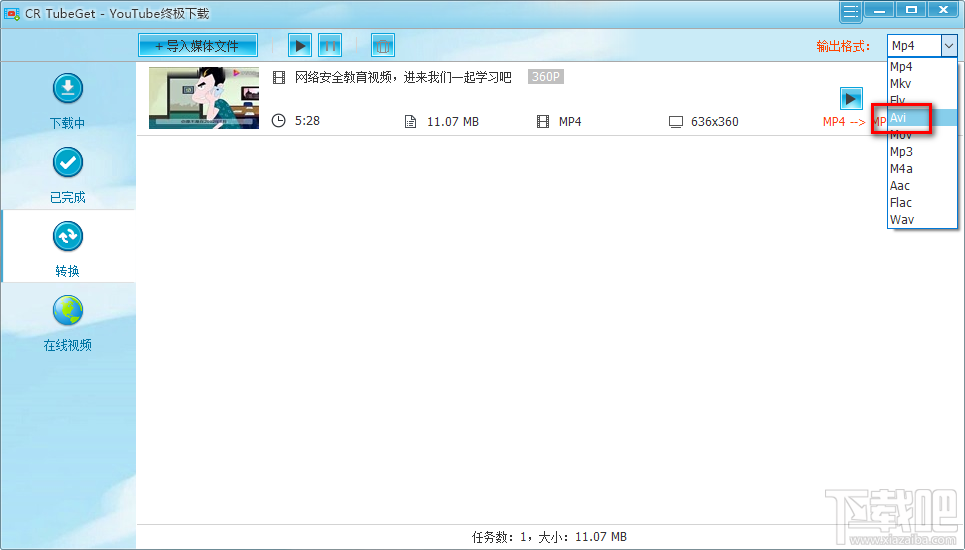Click the film icon beside MP4 format
Screen dimensions: 965x550
click(543, 122)
